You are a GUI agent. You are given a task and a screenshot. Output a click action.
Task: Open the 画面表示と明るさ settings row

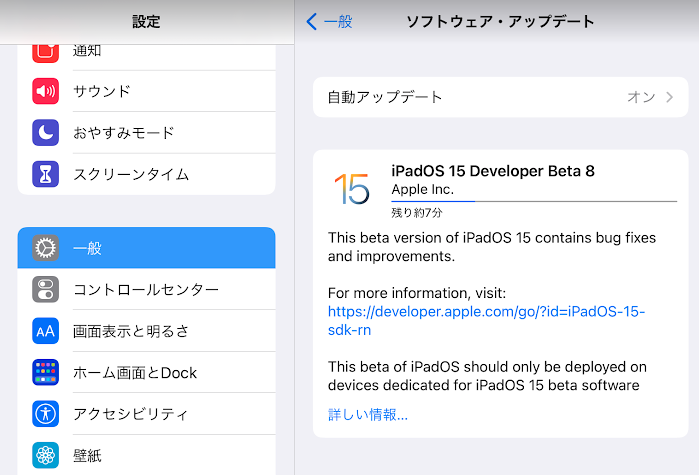[x=146, y=331]
